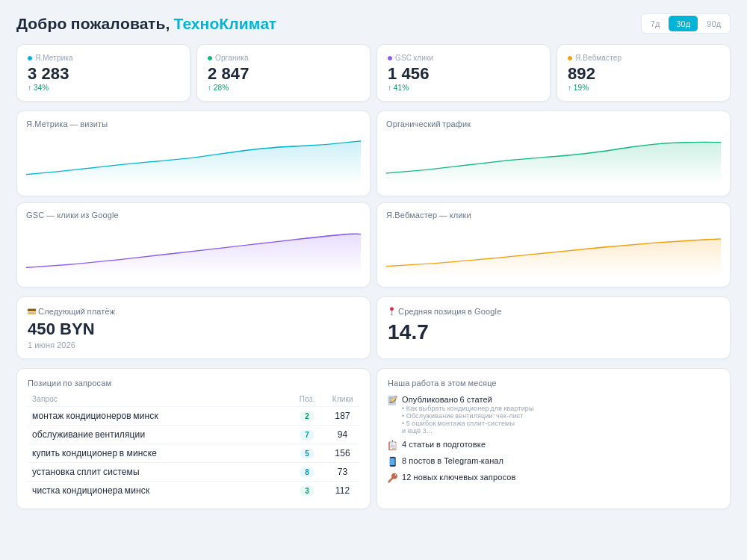Sort by the Поз. column header
Viewport: 747px width, 560px height.
(307, 399)
